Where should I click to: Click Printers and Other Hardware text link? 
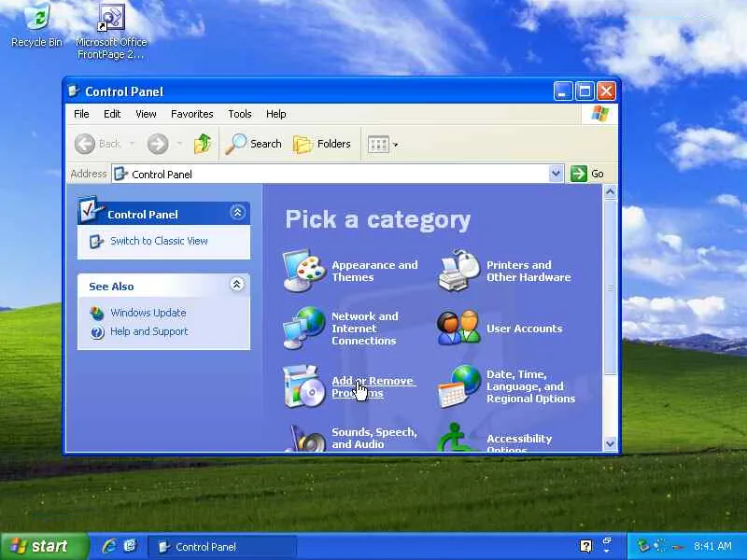coord(529,271)
